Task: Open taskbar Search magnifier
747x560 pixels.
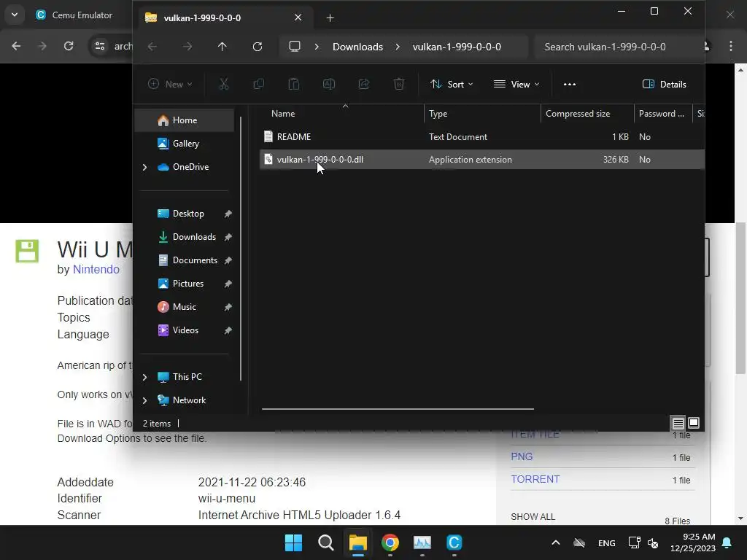Action: pos(326,542)
